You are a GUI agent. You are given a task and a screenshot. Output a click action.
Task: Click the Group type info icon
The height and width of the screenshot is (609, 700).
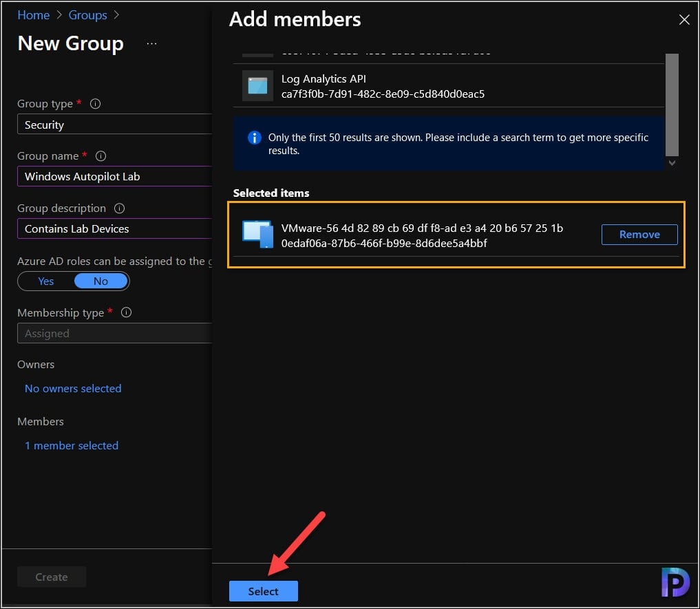95,104
